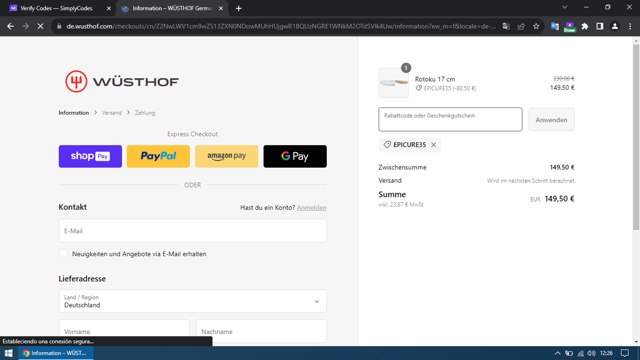
Task: Click the taskbar volume icon
Action: (x=591, y=353)
